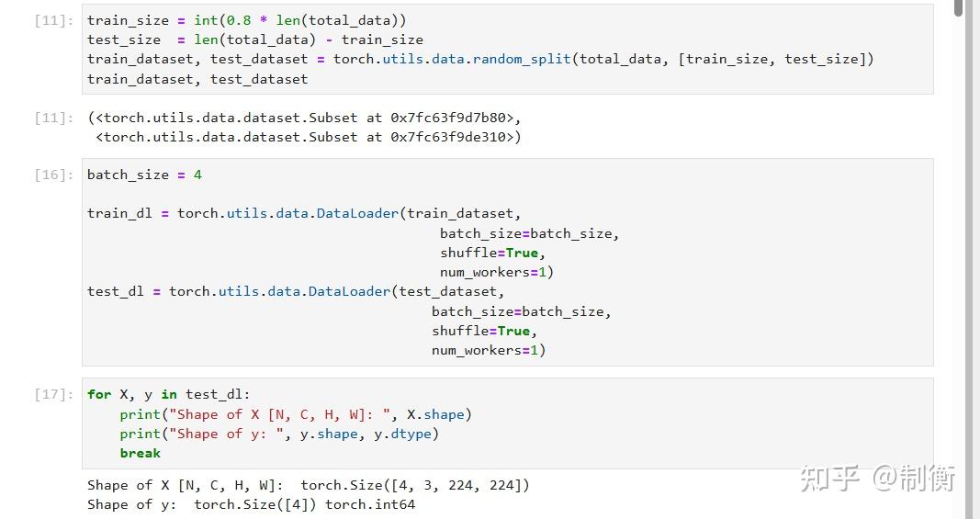Click the cell 11 output Subset text

click(304, 128)
